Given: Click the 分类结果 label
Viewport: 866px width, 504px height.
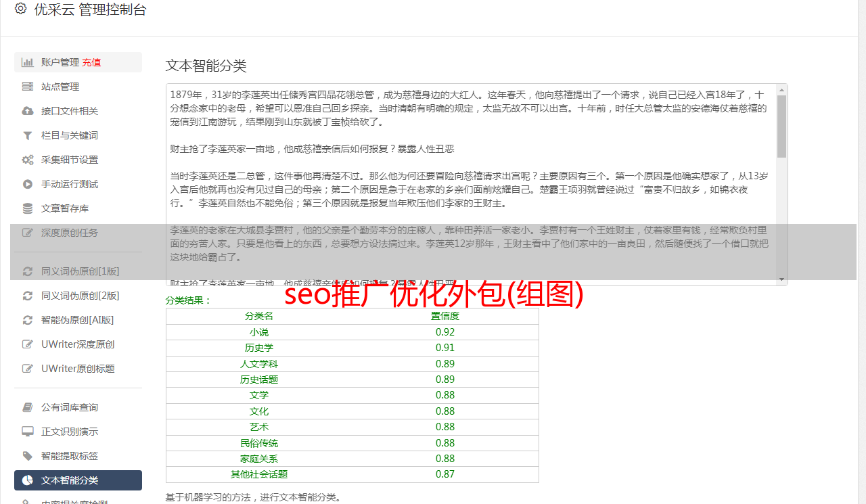Looking at the screenshot, I should point(189,300).
